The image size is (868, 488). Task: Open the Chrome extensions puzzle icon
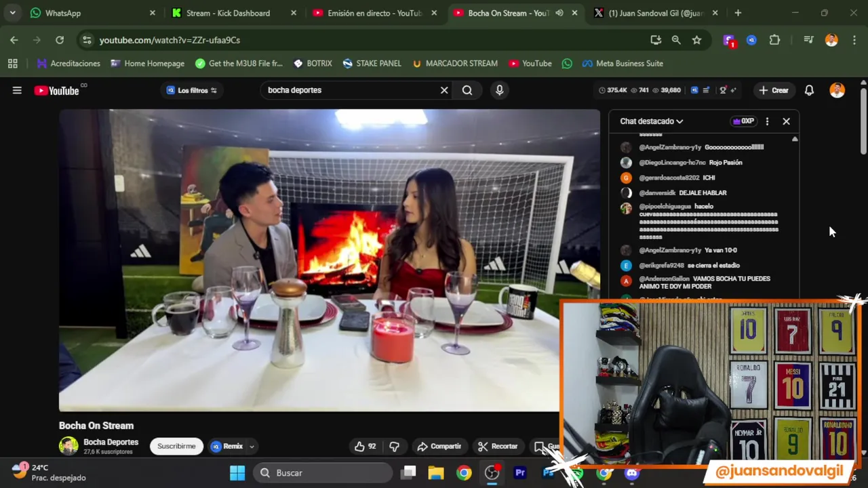pyautogui.click(x=774, y=40)
